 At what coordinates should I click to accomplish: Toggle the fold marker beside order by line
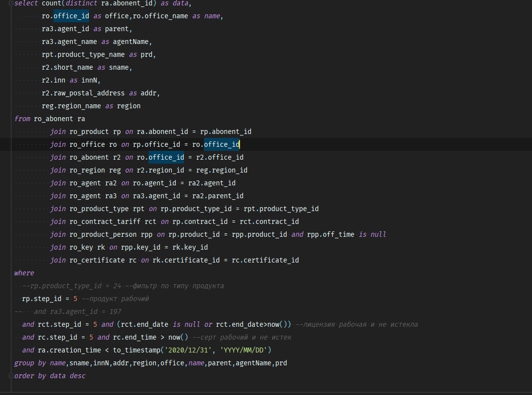[x=11, y=376]
